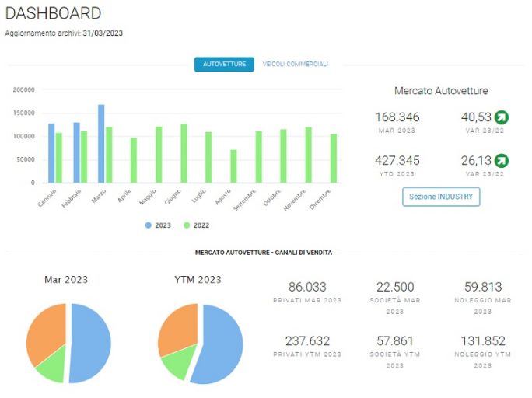Viewport: 532px width, 398px height.
Task: Select the blue Marzo 2023 bar
Action: (x=101, y=144)
